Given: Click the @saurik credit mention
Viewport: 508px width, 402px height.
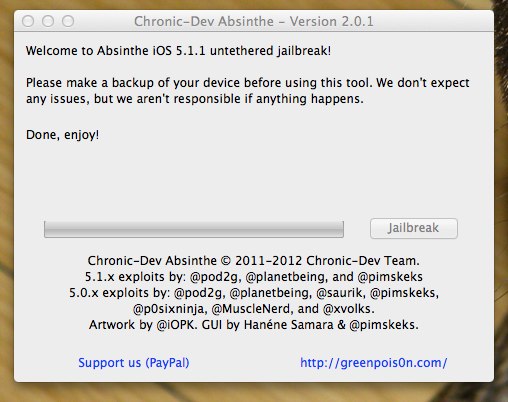Looking at the screenshot, I should [x=340, y=293].
